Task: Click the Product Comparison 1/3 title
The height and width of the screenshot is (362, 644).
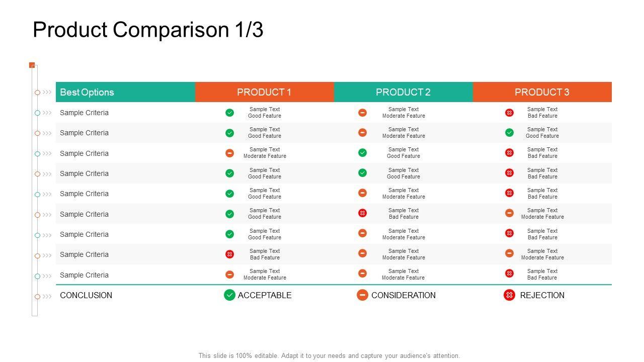Action: (148, 30)
